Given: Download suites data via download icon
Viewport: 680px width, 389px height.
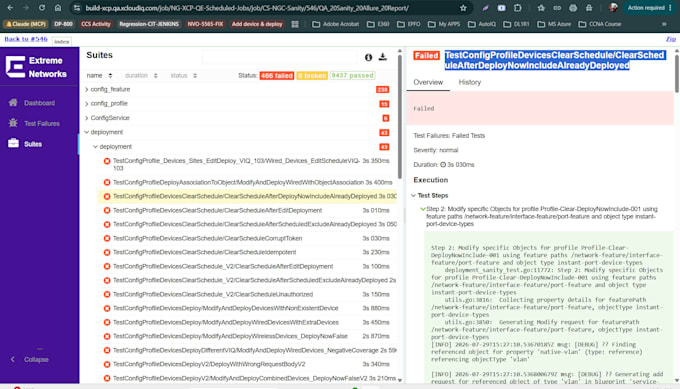Looking at the screenshot, I should (x=382, y=57).
